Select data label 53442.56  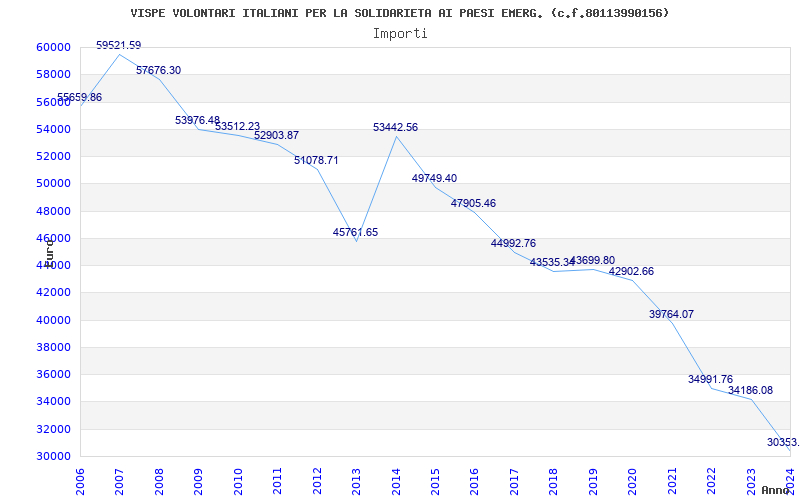[395, 128]
